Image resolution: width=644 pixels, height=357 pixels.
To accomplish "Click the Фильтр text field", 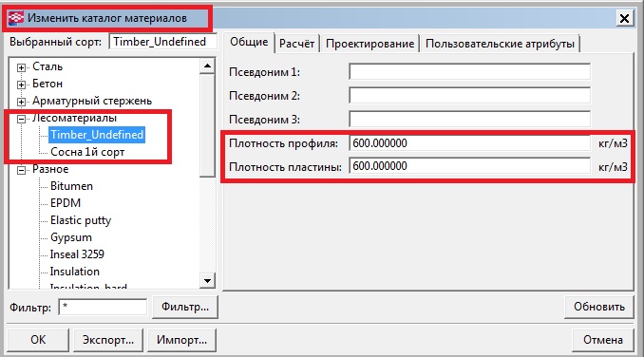I will 103,307.
